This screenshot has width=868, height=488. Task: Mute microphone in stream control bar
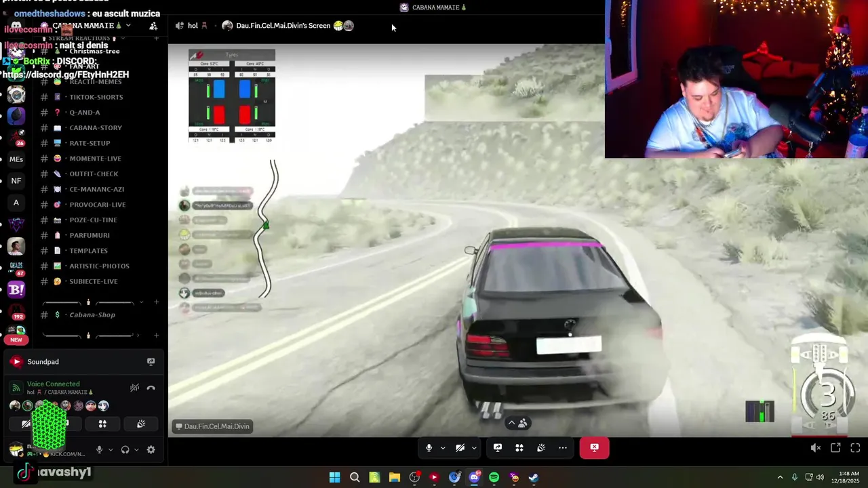click(429, 447)
